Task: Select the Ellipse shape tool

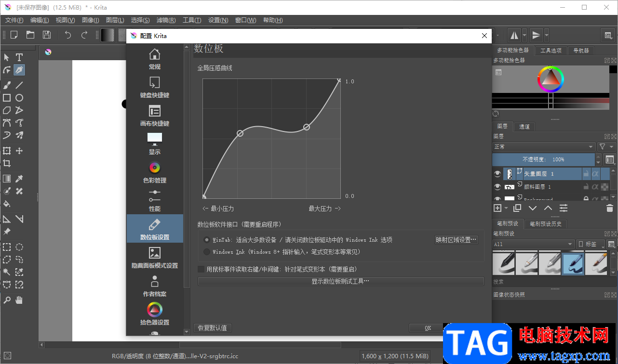Action: pos(19,98)
